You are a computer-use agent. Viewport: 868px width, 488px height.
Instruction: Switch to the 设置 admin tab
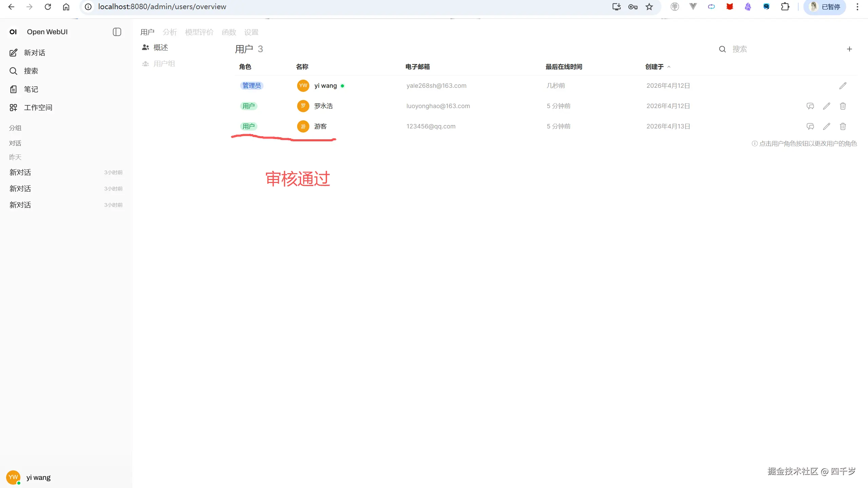click(251, 32)
